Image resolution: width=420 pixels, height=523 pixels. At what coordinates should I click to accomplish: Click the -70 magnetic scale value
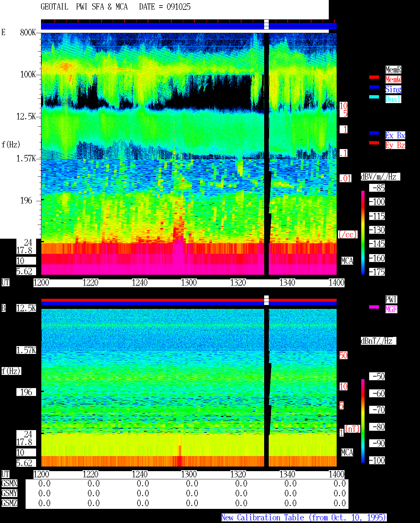377,410
